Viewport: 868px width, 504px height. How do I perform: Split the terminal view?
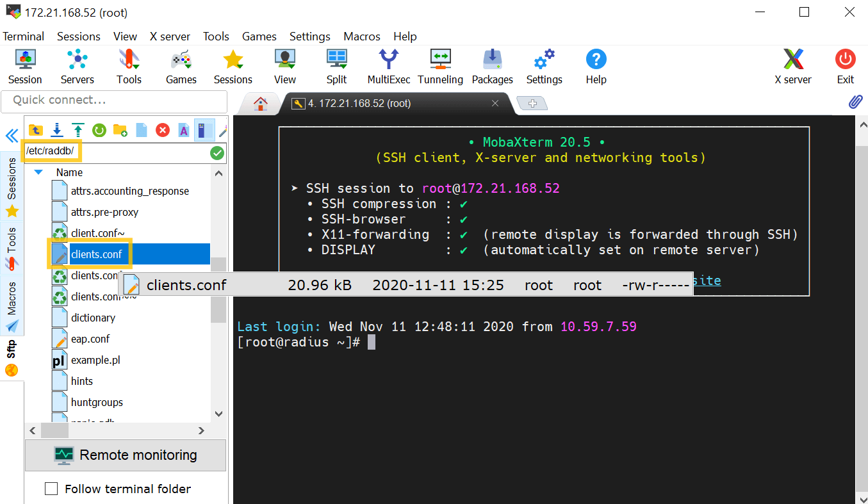336,66
